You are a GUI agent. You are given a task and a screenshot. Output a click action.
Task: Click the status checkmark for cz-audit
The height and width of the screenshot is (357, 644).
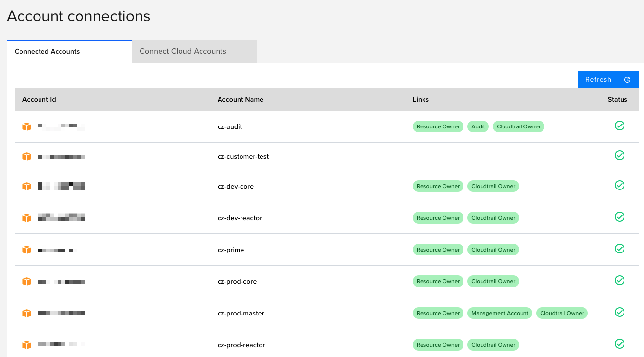coord(620,126)
